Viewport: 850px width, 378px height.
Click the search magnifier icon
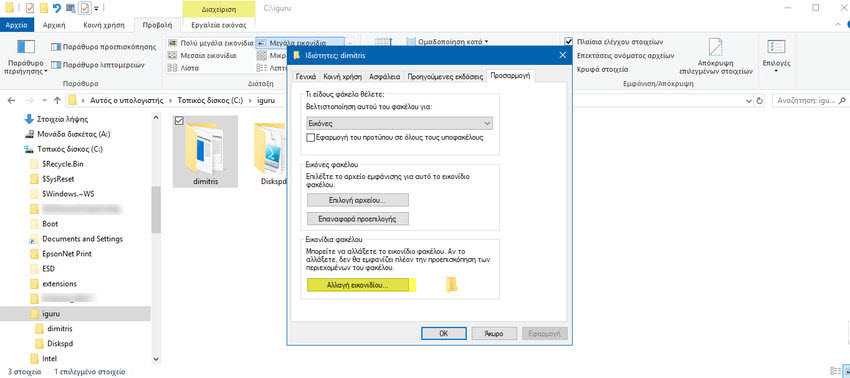pyautogui.click(x=842, y=101)
